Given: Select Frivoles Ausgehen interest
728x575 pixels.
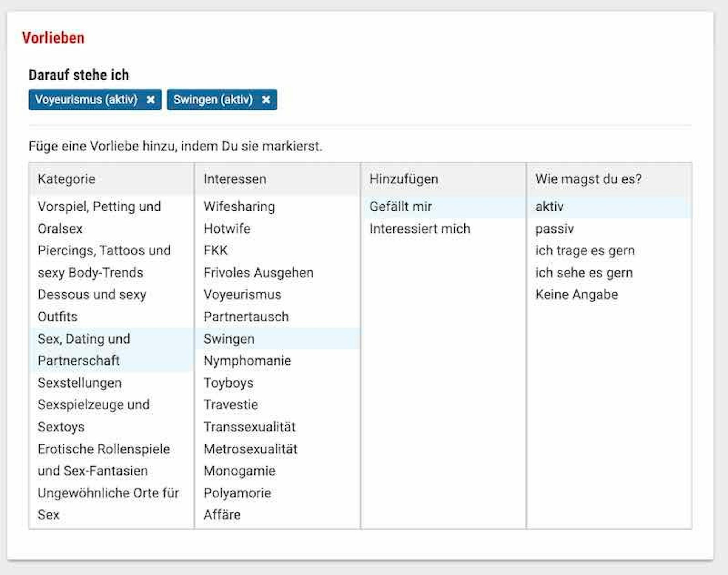Looking at the screenshot, I should pos(258,273).
